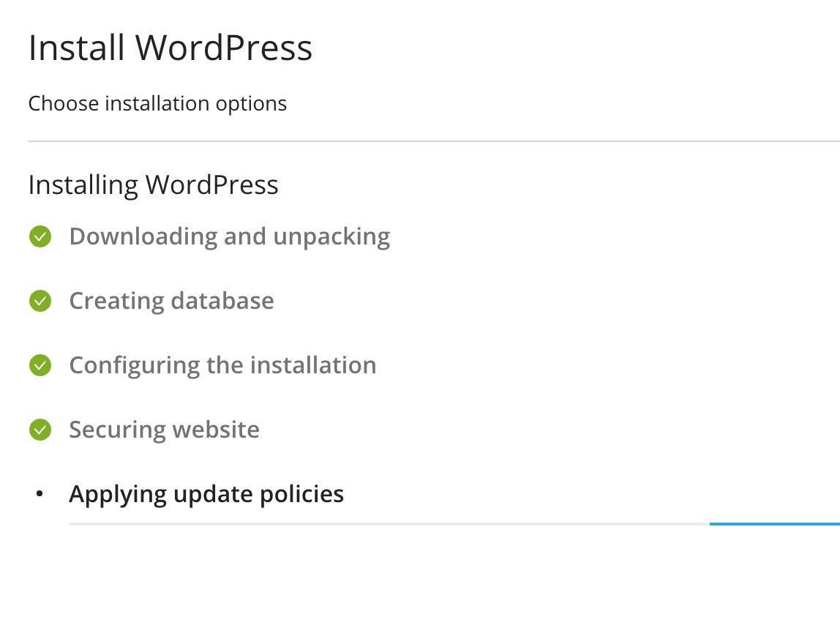Select the 'Creating database' step label

pos(171,302)
